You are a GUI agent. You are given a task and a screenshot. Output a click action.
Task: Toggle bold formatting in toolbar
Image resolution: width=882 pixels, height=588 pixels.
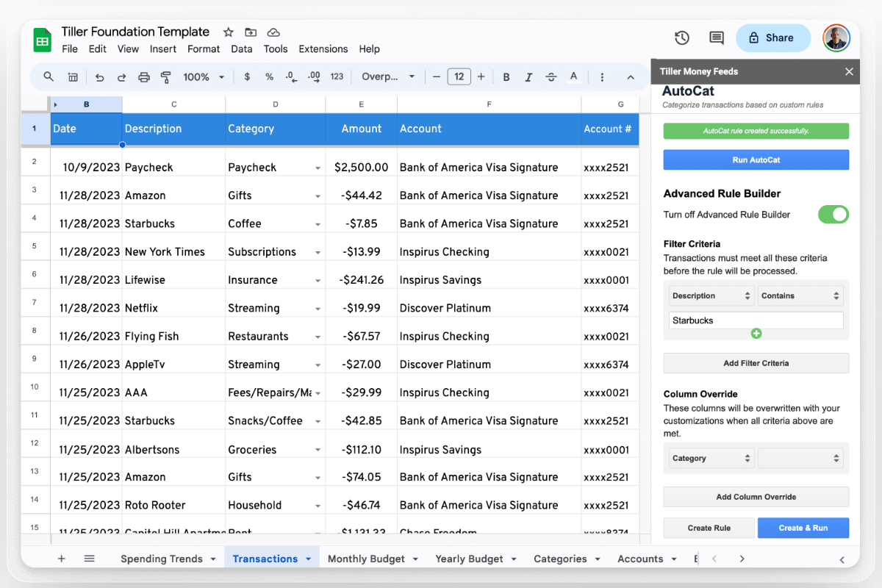point(506,77)
